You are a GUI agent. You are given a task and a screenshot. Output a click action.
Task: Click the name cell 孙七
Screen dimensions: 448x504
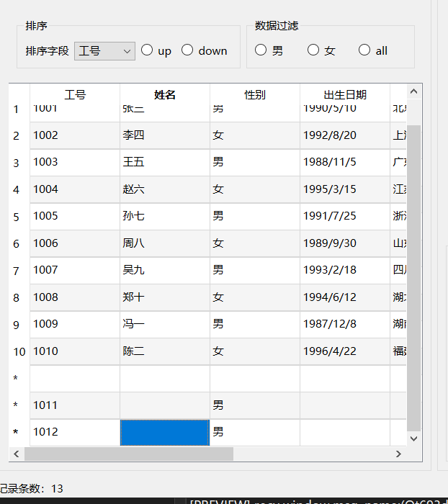point(165,216)
